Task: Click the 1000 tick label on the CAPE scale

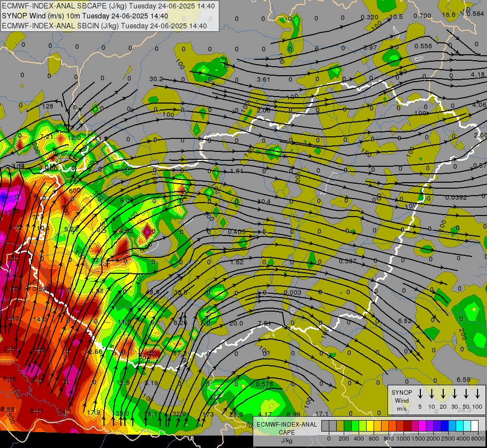Action: [404, 439]
